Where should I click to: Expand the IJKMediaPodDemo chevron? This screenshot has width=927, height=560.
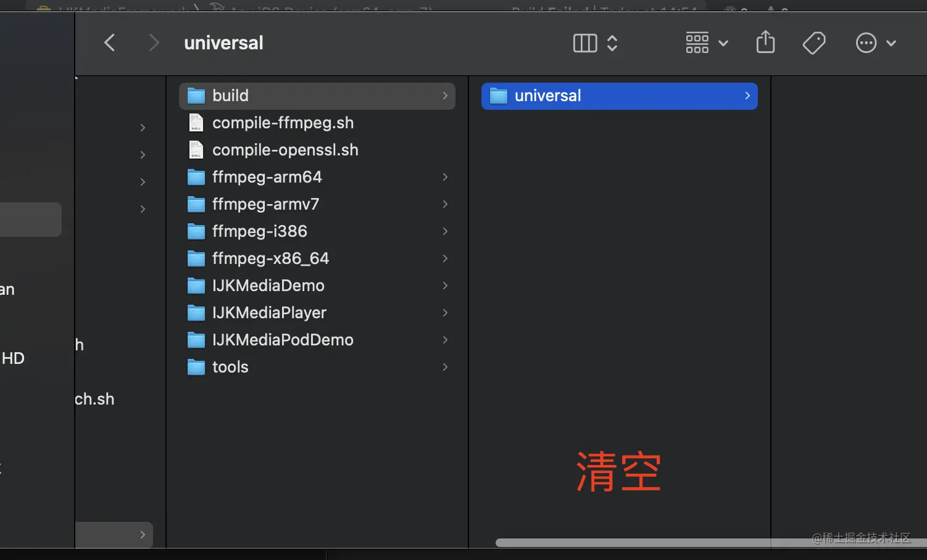tap(445, 340)
